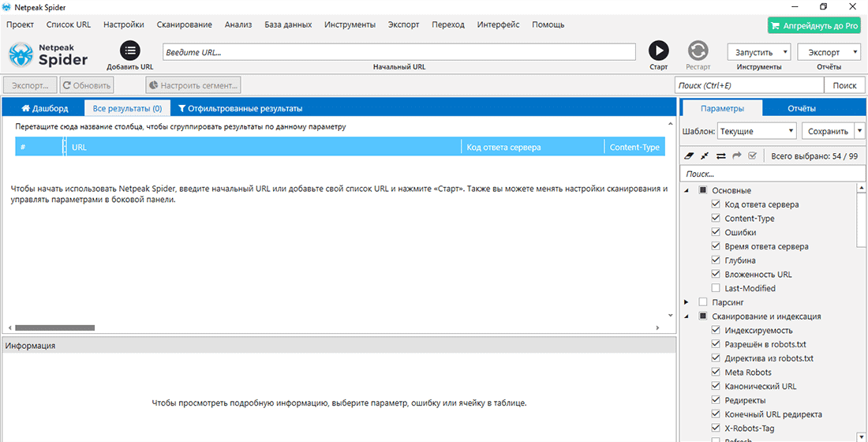This screenshot has height=442, width=868.
Task: Open the Интерфейс menu
Action: click(x=498, y=24)
